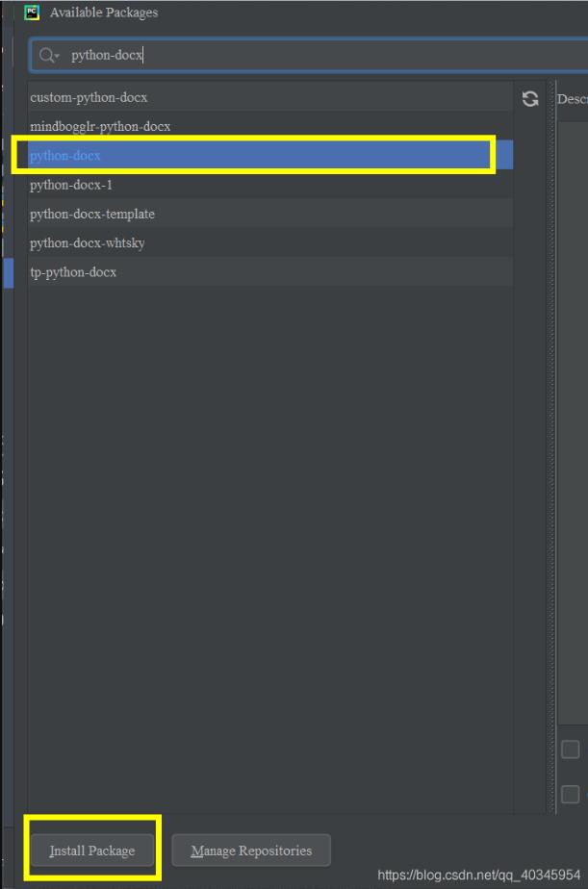Select the highlighted python-docx package row
This screenshot has width=588, height=889.
click(x=270, y=155)
